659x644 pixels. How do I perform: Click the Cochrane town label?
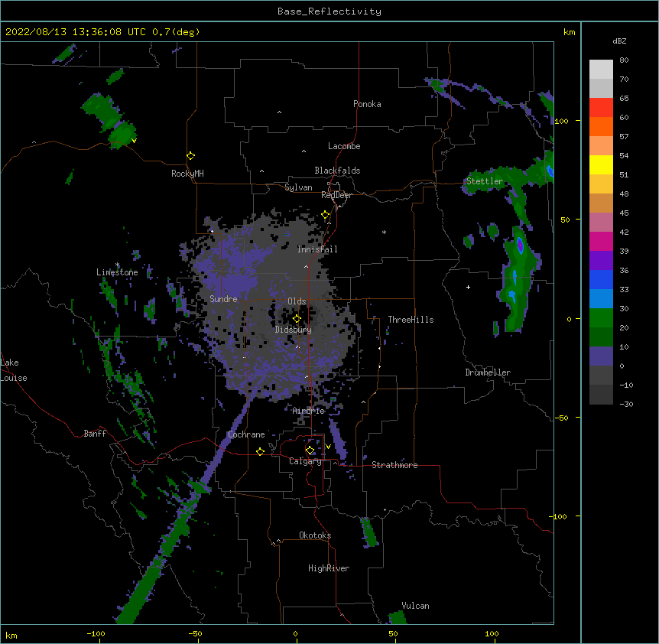click(x=246, y=434)
